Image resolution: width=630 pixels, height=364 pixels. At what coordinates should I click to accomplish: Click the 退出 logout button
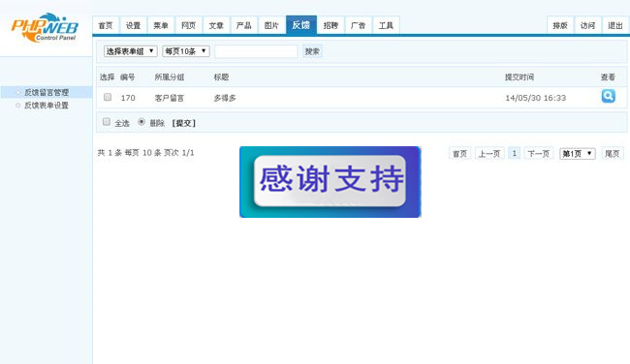coord(614,26)
